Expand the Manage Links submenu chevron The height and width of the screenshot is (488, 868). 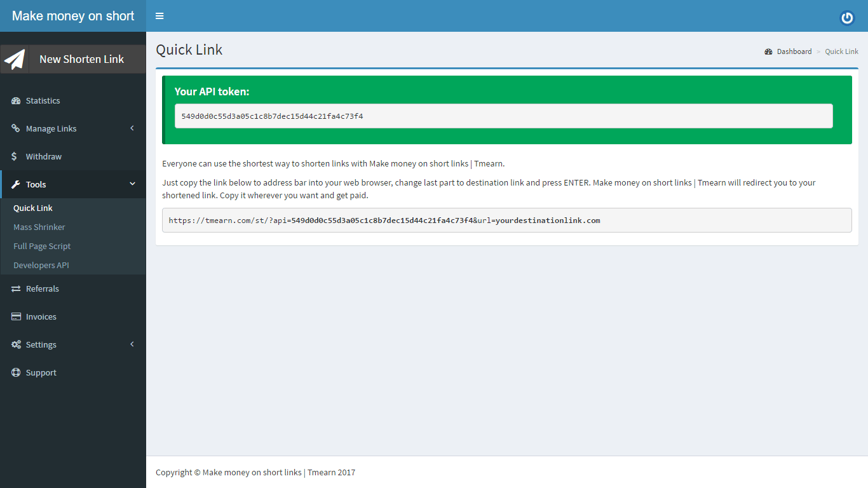click(x=132, y=128)
